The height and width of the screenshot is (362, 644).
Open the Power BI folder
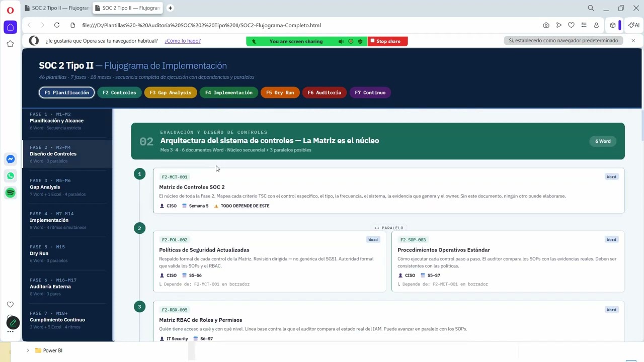(x=49, y=350)
